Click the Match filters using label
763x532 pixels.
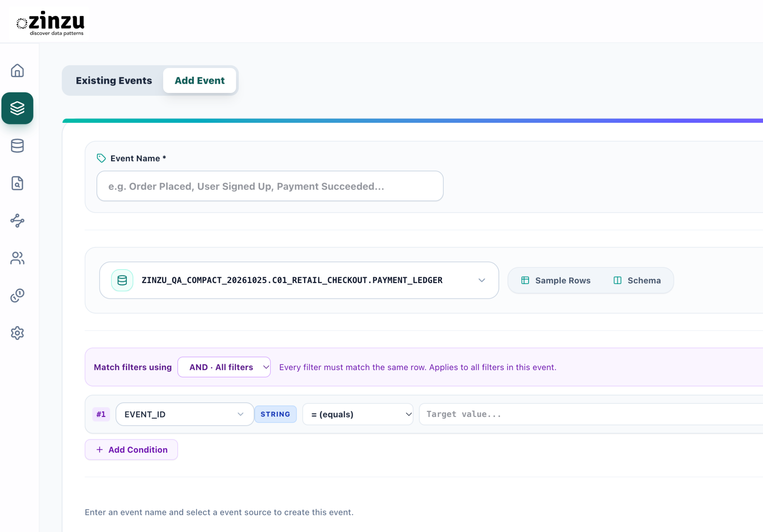pos(133,367)
